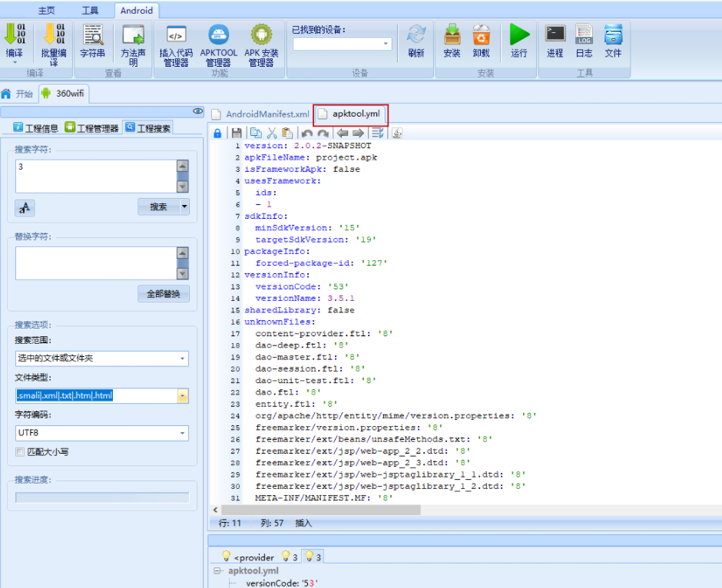Click the paste clipboard icon
This screenshot has height=588, width=722.
287,134
